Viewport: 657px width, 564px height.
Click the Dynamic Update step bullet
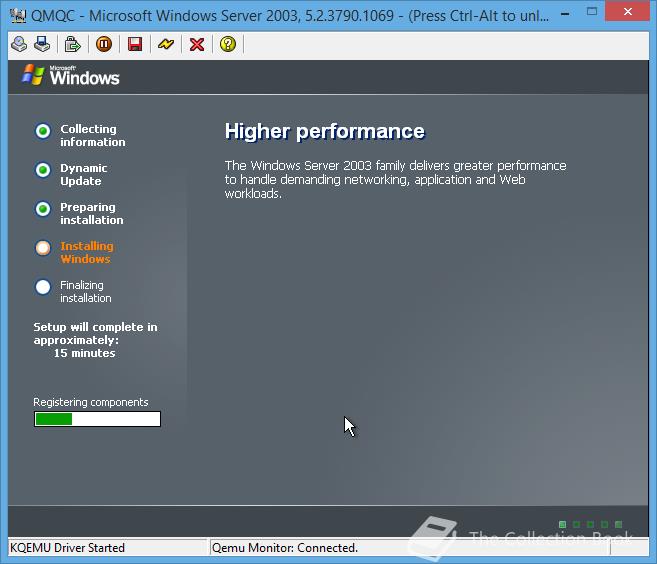coord(43,170)
